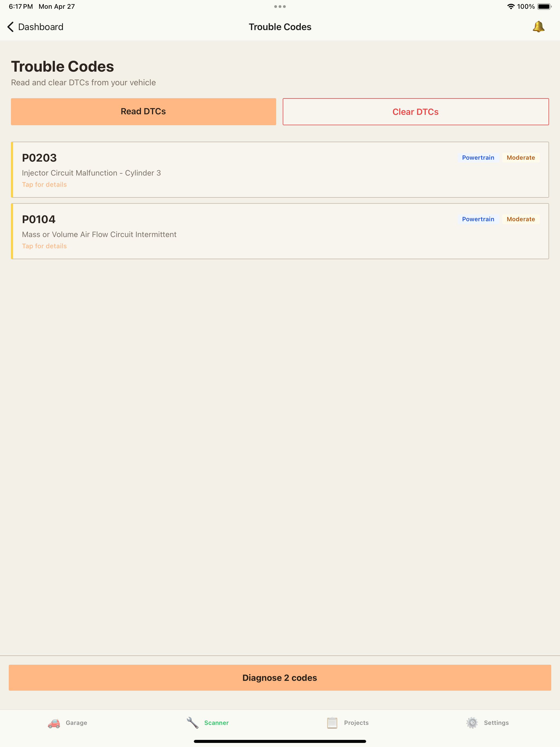Tap Diagnose 2 codes button
The image size is (560, 747).
[x=280, y=678]
